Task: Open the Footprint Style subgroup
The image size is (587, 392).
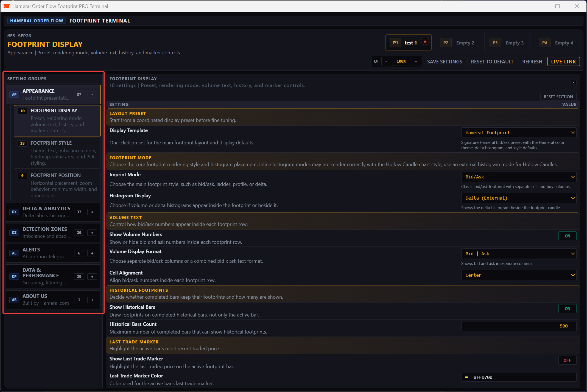Action: [x=57, y=153]
